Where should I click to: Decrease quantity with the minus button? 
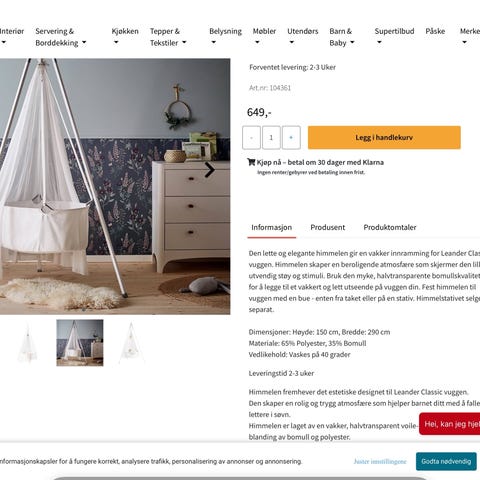coord(251,137)
